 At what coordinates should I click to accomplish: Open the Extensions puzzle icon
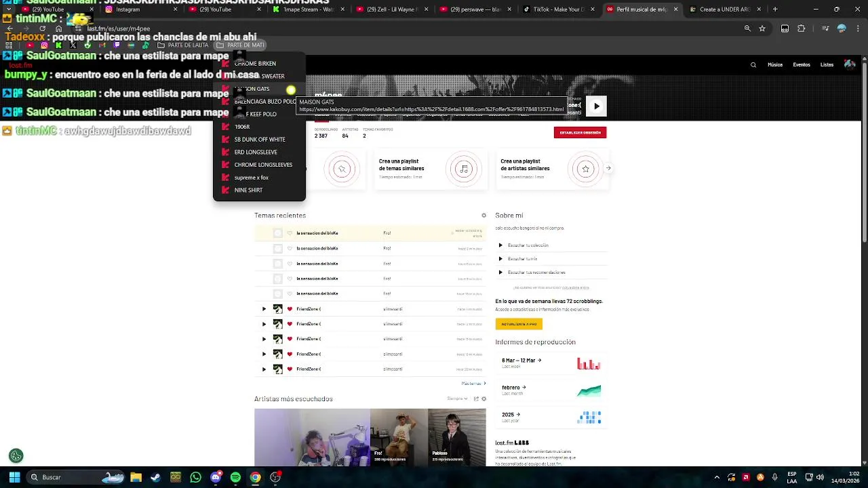tap(802, 28)
